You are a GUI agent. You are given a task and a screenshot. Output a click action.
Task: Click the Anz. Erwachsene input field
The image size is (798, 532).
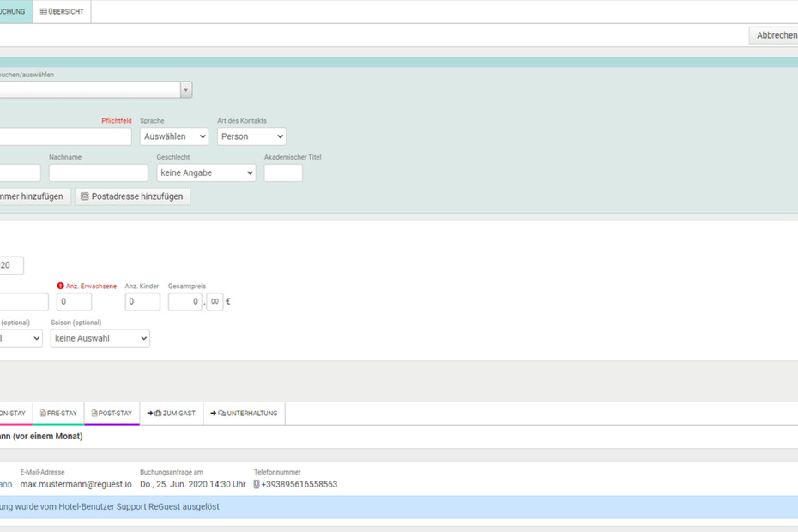tap(75, 302)
